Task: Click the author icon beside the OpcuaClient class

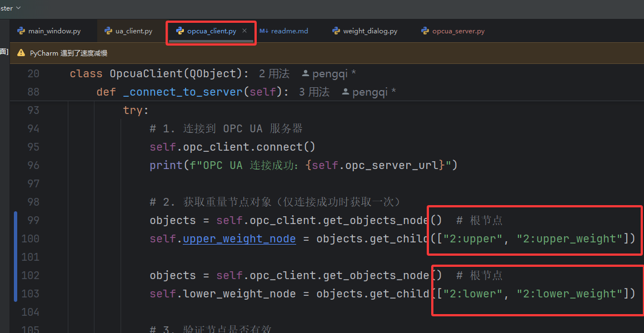Action: pos(305,73)
